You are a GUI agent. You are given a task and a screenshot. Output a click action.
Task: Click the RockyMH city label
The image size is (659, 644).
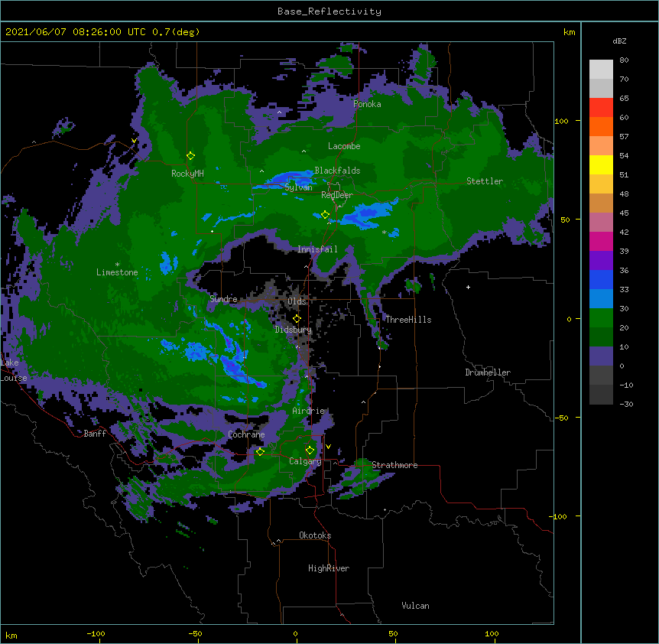[x=187, y=174]
